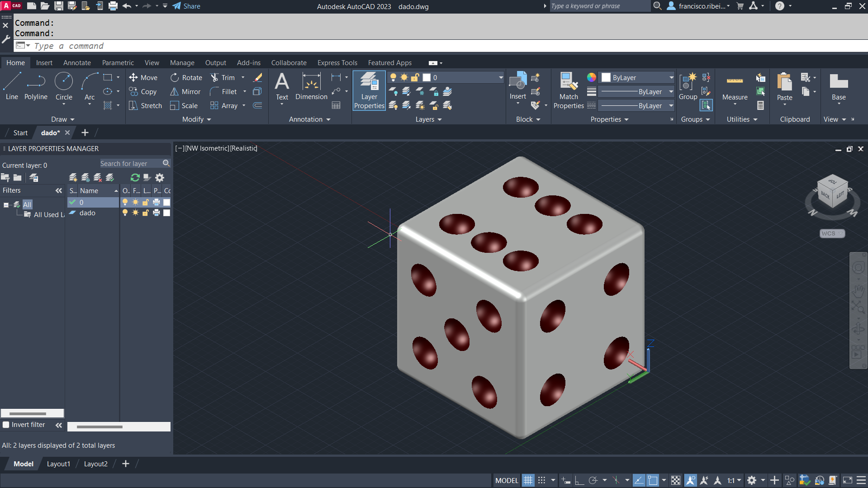Switch to the Layout1 tab
The height and width of the screenshot is (488, 868).
(58, 464)
